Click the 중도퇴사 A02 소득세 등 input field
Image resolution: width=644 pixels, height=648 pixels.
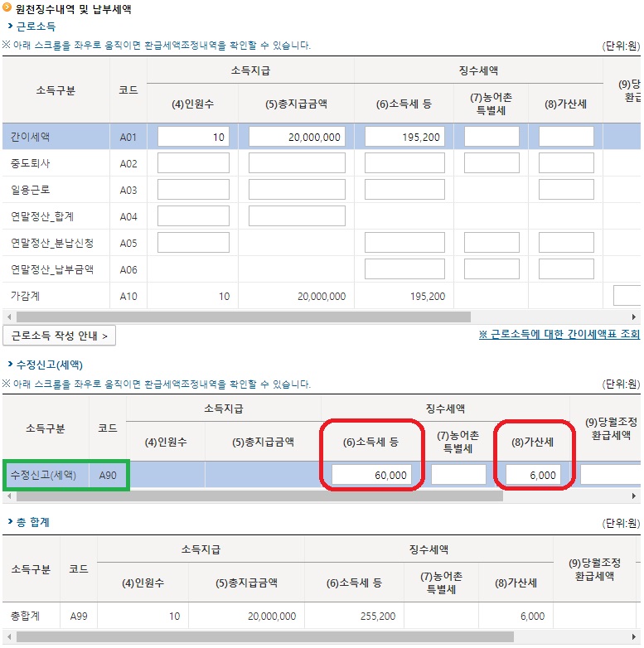click(404, 163)
